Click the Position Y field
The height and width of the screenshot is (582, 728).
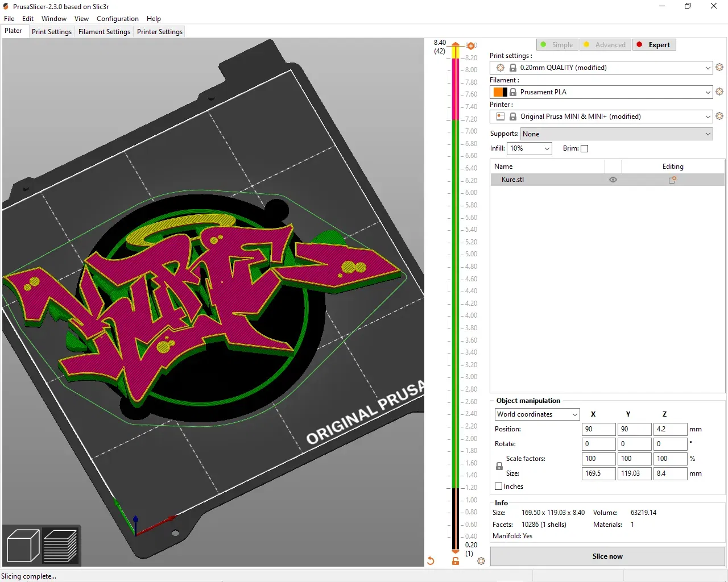(635, 429)
